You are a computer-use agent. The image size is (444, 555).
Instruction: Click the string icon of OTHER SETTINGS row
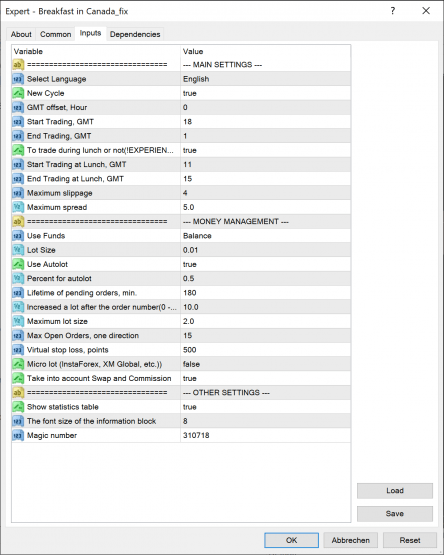click(18, 393)
